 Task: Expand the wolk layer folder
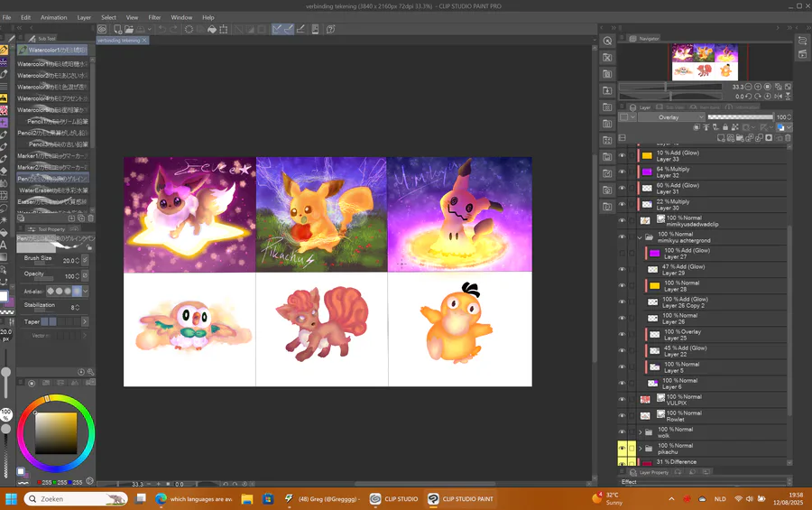tap(640, 432)
